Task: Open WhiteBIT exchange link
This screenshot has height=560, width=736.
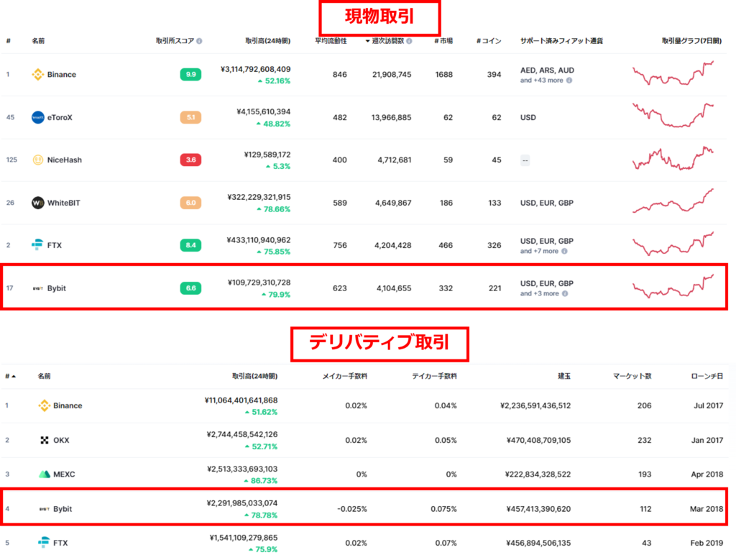Action: [63, 203]
